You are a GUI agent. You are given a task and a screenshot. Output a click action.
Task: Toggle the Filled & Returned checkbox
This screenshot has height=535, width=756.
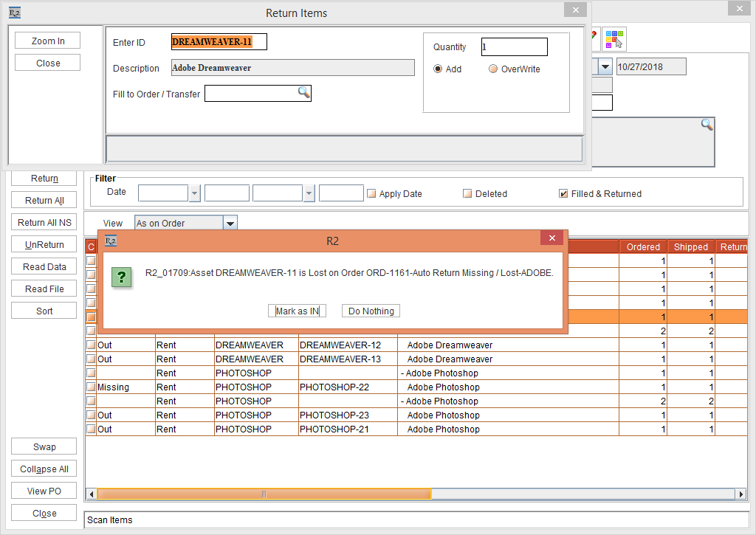click(x=564, y=194)
